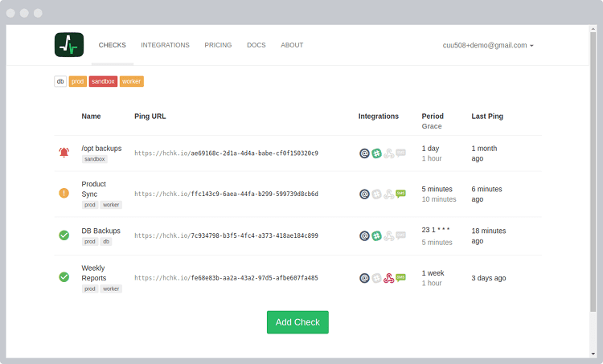Click the green checkmark status for Weekly Reports
Image resolution: width=603 pixels, height=364 pixels.
click(64, 277)
